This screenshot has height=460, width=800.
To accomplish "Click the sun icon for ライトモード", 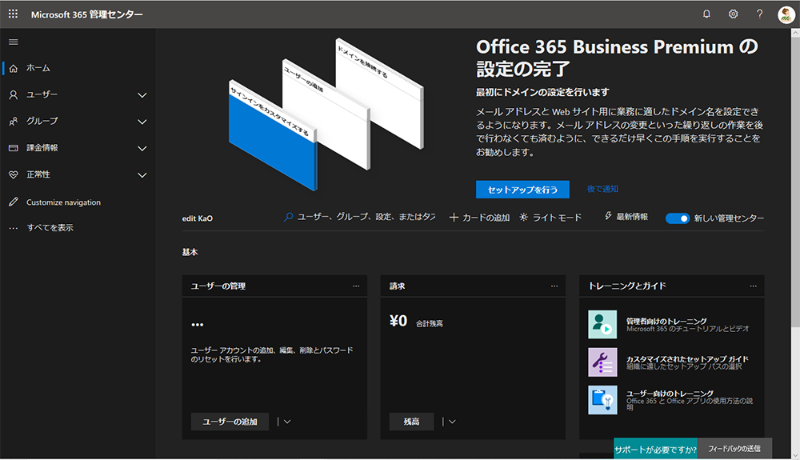I will tap(523, 217).
